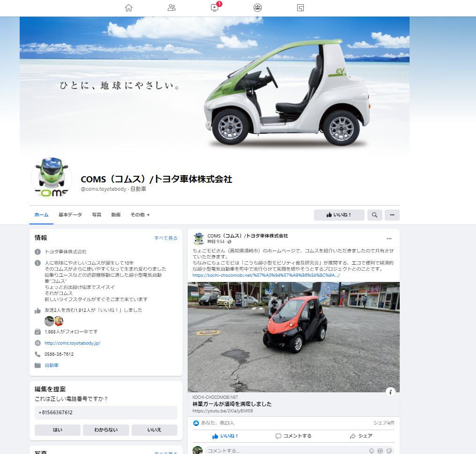Expand the その他 dropdown tab
The height and width of the screenshot is (454, 476).
coord(140,215)
